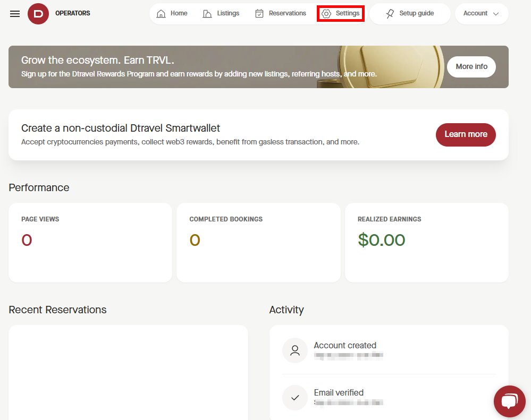Click the Grow the ecosystem headline
This screenshot has width=531, height=420.
coord(97,60)
